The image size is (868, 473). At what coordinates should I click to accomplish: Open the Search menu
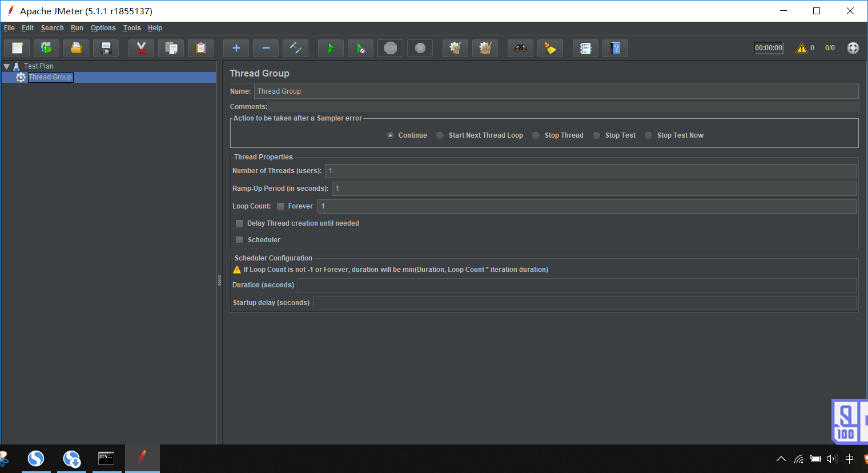[x=52, y=28]
